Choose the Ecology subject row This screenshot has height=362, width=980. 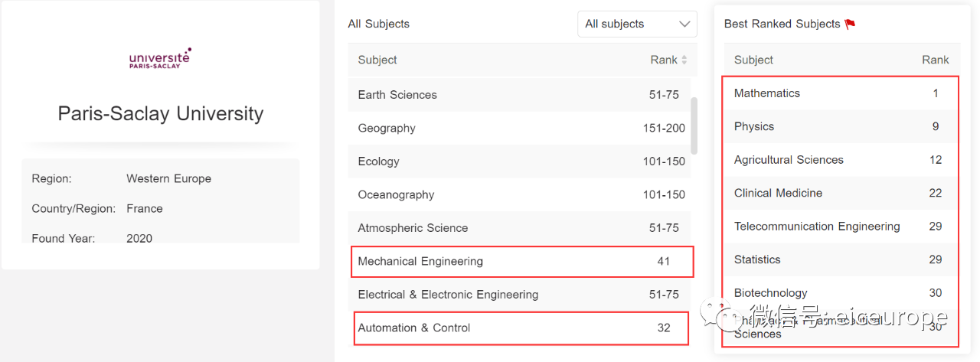[x=519, y=161]
